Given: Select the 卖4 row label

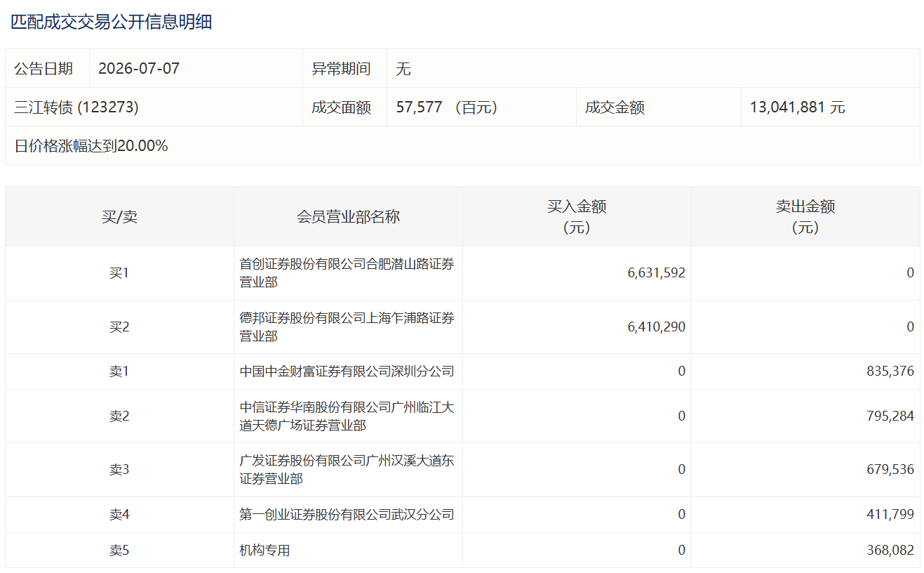Looking at the screenshot, I should click(x=119, y=515).
